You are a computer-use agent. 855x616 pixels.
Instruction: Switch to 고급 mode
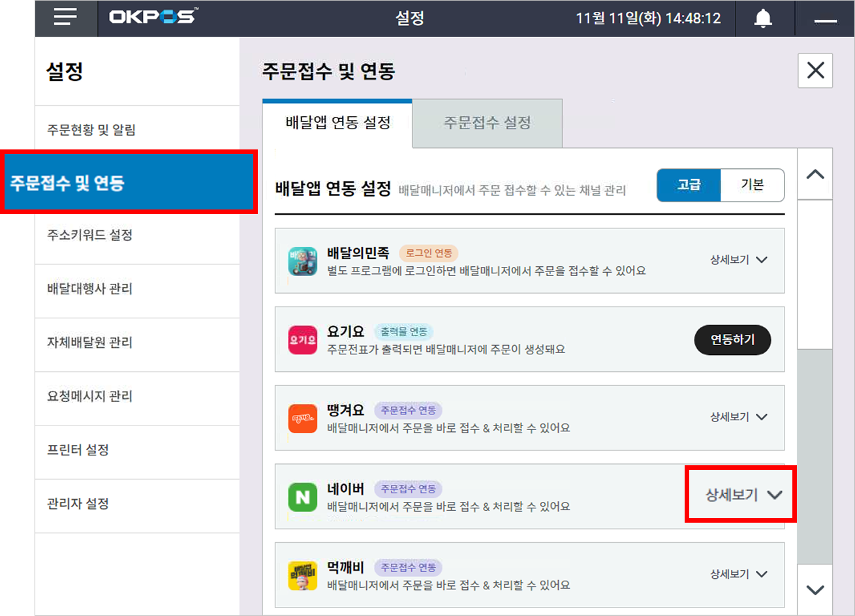tap(689, 185)
